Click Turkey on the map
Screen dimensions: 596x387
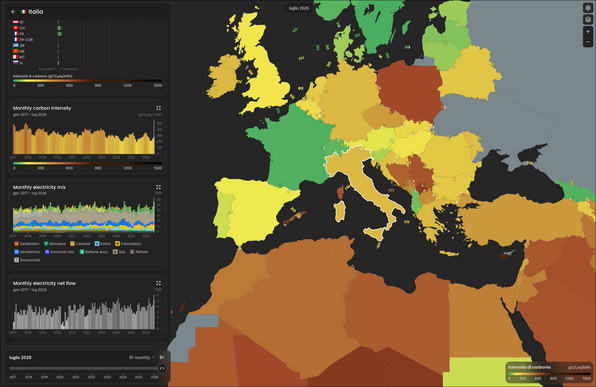coord(521,220)
